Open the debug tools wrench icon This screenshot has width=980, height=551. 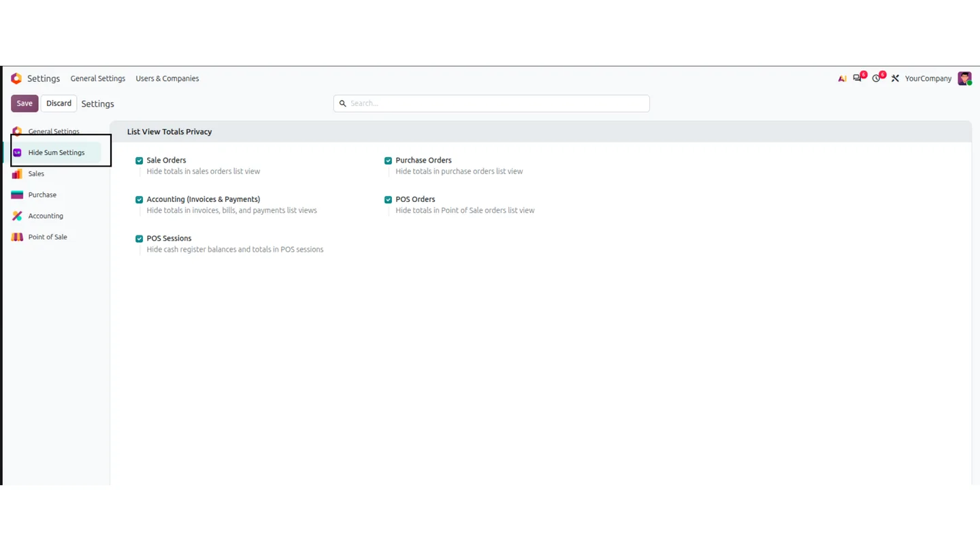click(x=895, y=78)
